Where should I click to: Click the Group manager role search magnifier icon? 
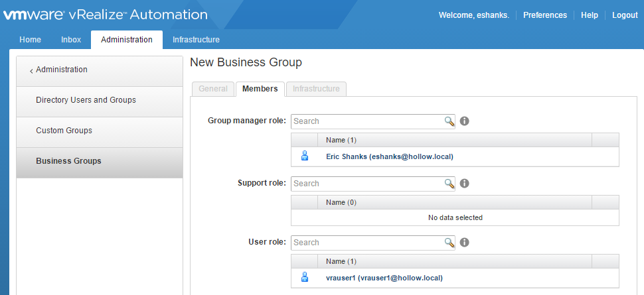pyautogui.click(x=449, y=121)
